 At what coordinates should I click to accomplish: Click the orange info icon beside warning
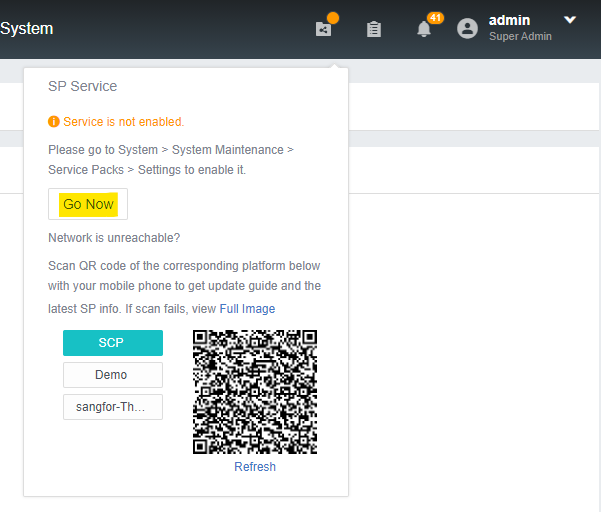click(x=54, y=121)
